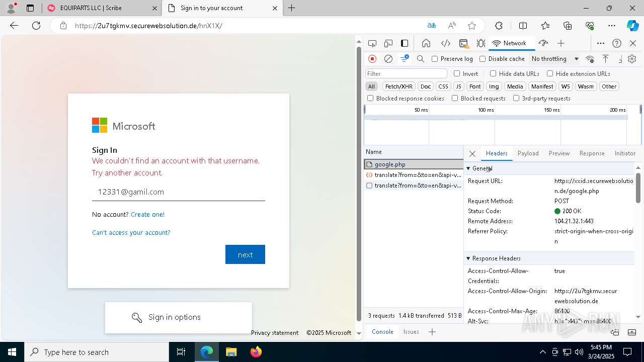Tick checkbox beside last translate request
The width and height of the screenshot is (644, 362).
coord(369,186)
